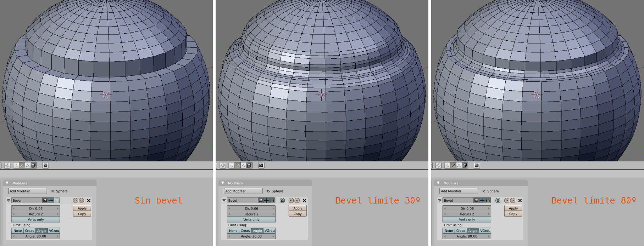Image resolution: width=644 pixels, height=246 pixels.
Task: Toggle modifier render enable in Sin bevel panel
Action: (45, 200)
